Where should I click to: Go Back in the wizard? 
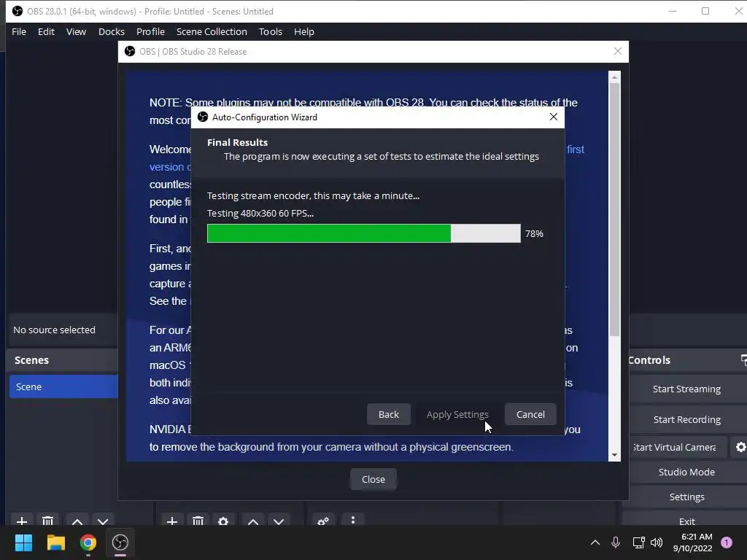(389, 414)
